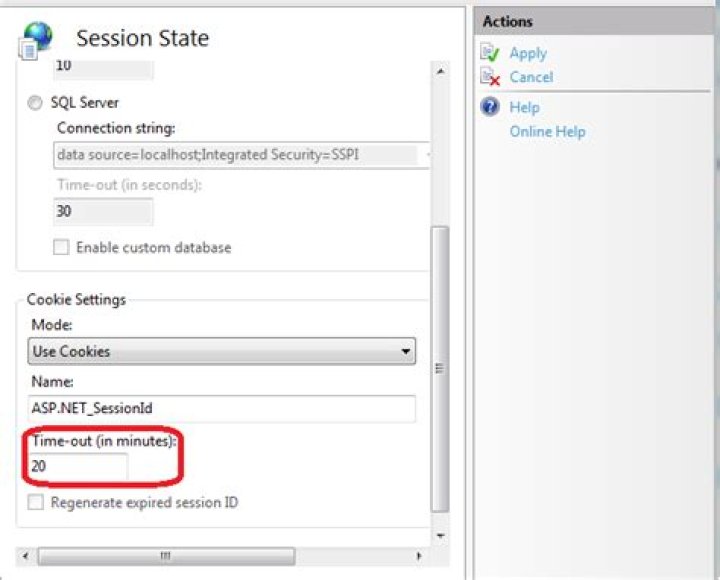The width and height of the screenshot is (720, 580).
Task: Click the Cancel red X icon
Action: (x=489, y=76)
